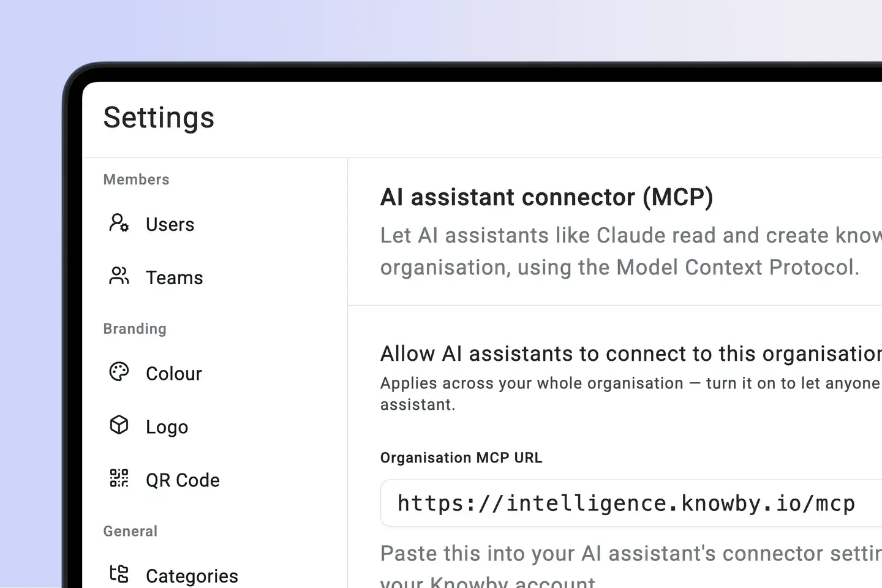Image resolution: width=882 pixels, height=588 pixels.
Task: Click the Teams people icon
Action: coord(119,276)
